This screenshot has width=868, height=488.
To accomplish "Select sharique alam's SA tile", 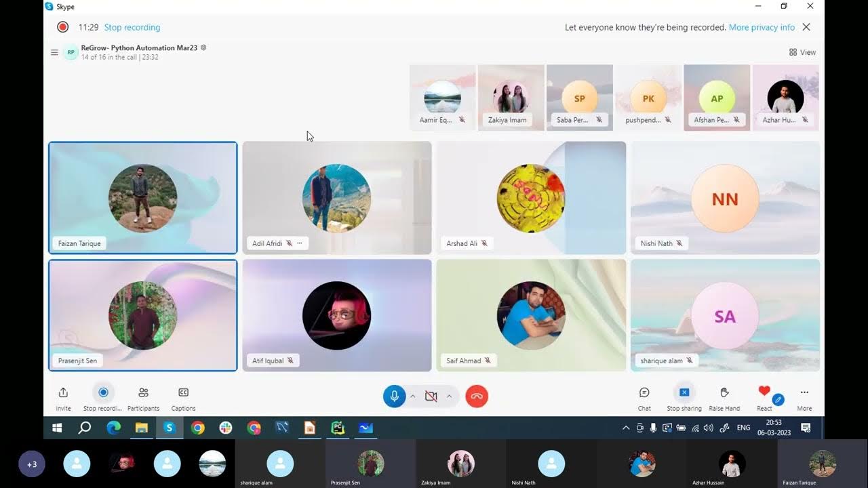I will [725, 315].
